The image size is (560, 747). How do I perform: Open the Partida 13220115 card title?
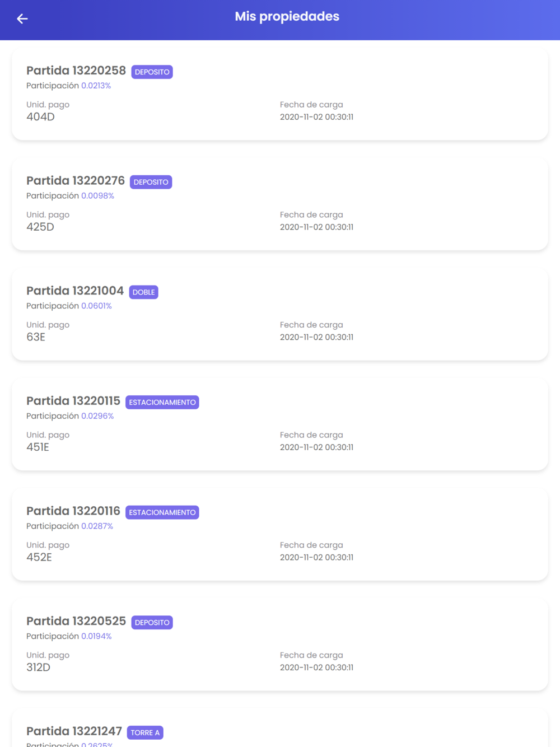coord(73,401)
